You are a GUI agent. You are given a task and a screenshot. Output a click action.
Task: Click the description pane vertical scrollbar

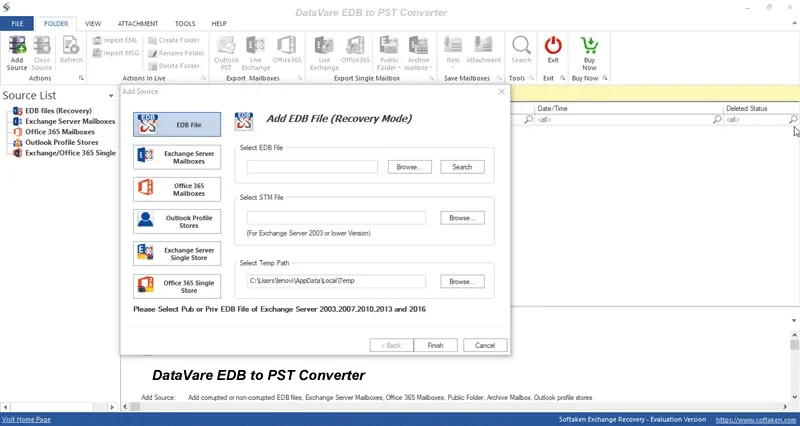(794, 366)
